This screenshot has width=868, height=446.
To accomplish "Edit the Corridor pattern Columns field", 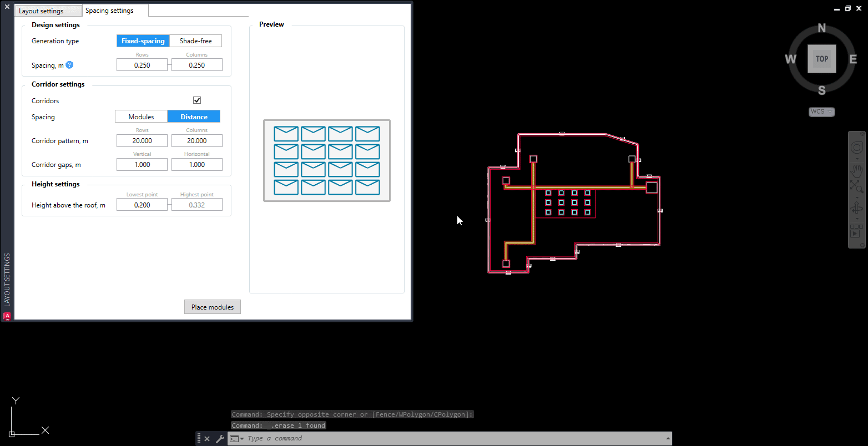I will point(197,141).
